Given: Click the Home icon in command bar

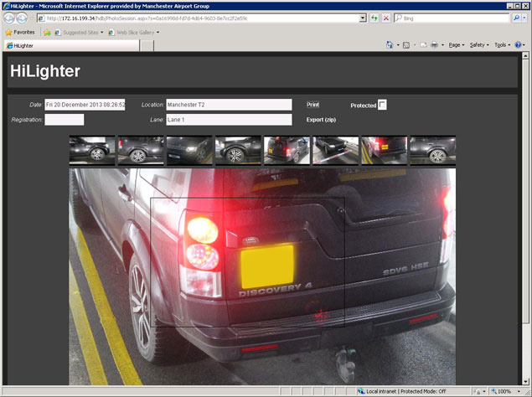Looking at the screenshot, I should pyautogui.click(x=390, y=45).
